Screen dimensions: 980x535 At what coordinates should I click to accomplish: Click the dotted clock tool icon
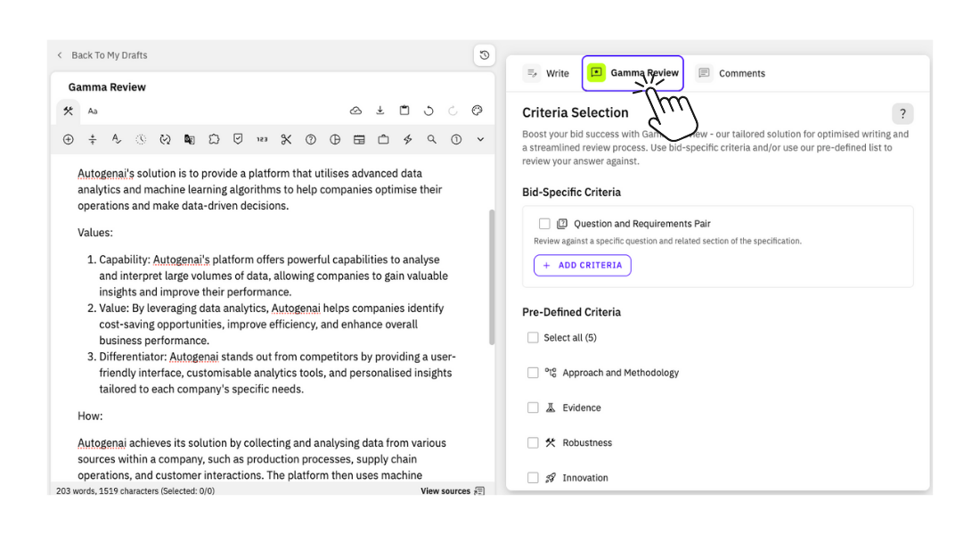141,139
